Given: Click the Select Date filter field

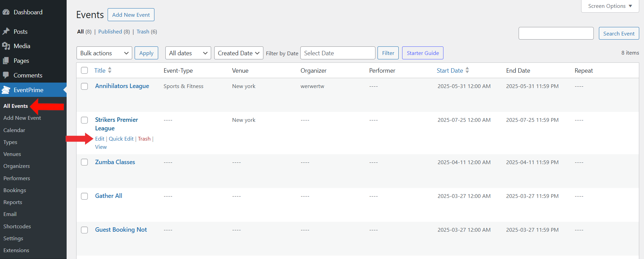Looking at the screenshot, I should pyautogui.click(x=338, y=53).
